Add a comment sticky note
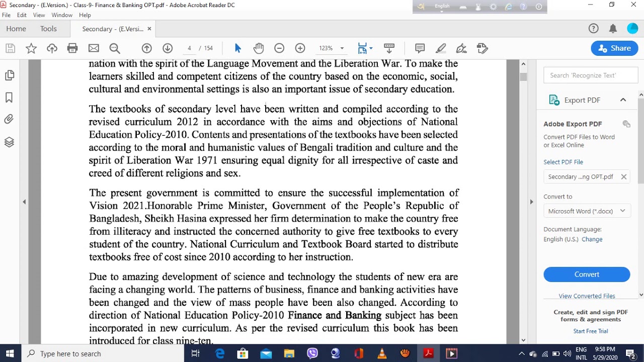 point(420,48)
